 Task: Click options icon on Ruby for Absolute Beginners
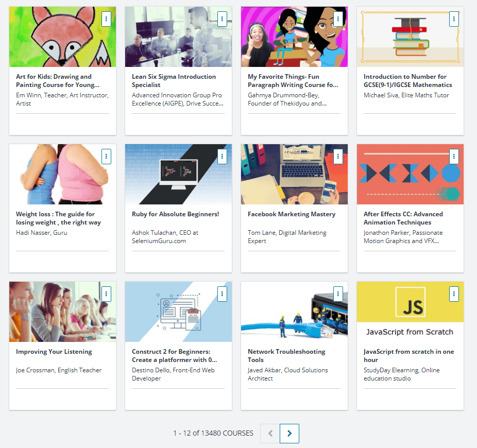(x=222, y=157)
